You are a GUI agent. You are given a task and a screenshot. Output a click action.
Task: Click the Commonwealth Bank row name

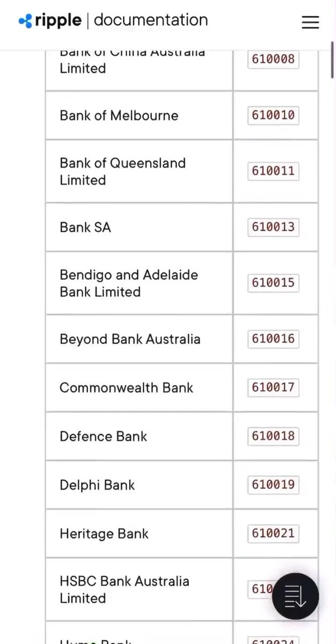pyautogui.click(x=126, y=387)
